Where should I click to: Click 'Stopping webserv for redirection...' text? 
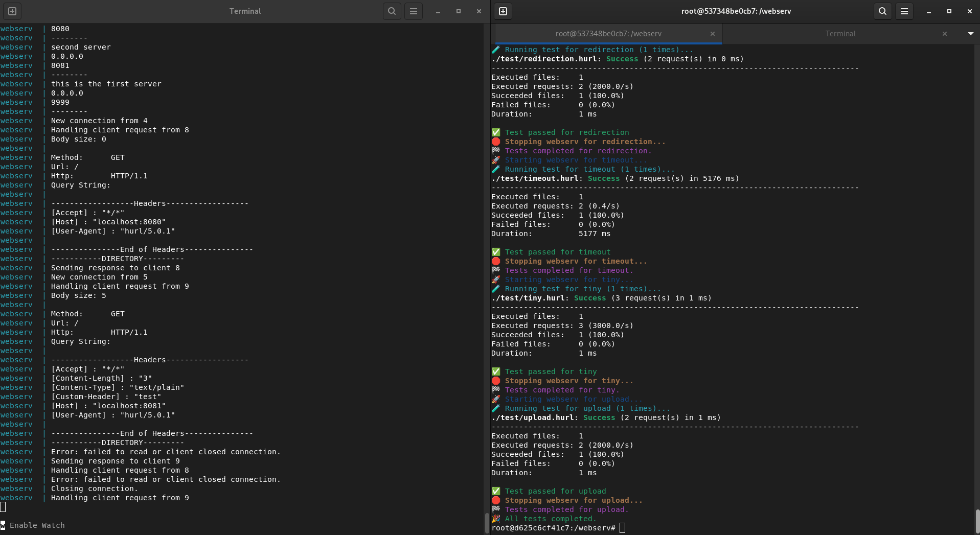pos(585,142)
